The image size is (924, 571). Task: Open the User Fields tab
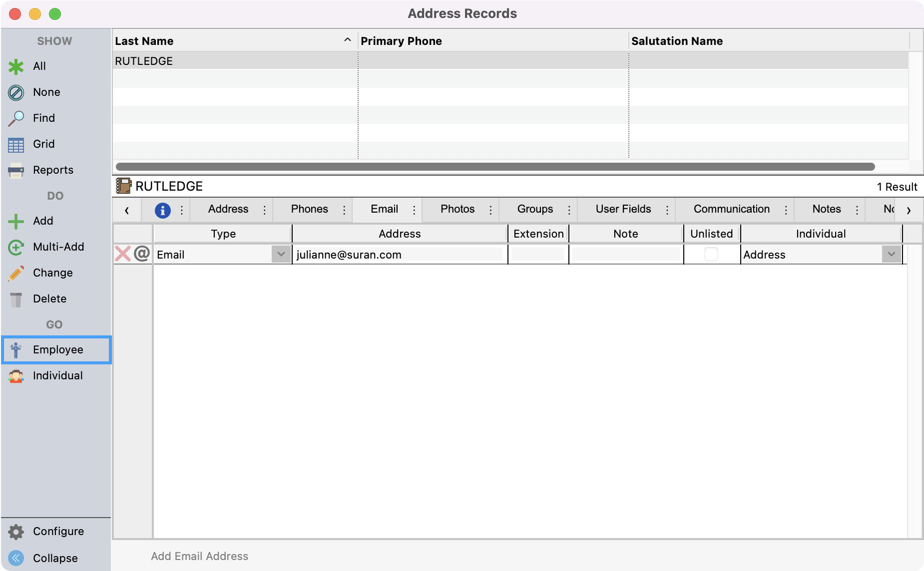[623, 209]
